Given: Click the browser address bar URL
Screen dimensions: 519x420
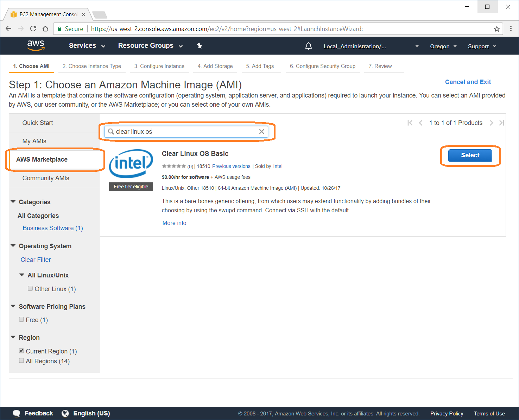Looking at the screenshot, I should (227, 29).
